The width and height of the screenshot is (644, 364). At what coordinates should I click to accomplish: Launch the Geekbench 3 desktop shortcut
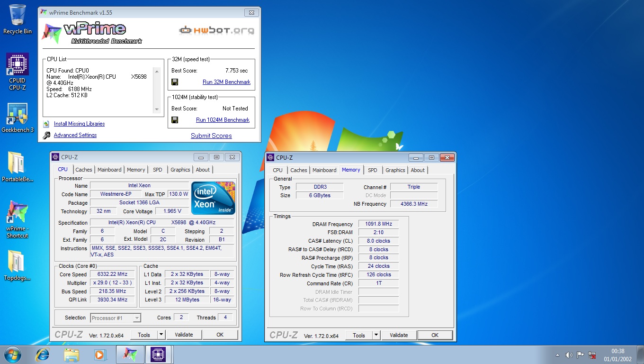pos(18,118)
